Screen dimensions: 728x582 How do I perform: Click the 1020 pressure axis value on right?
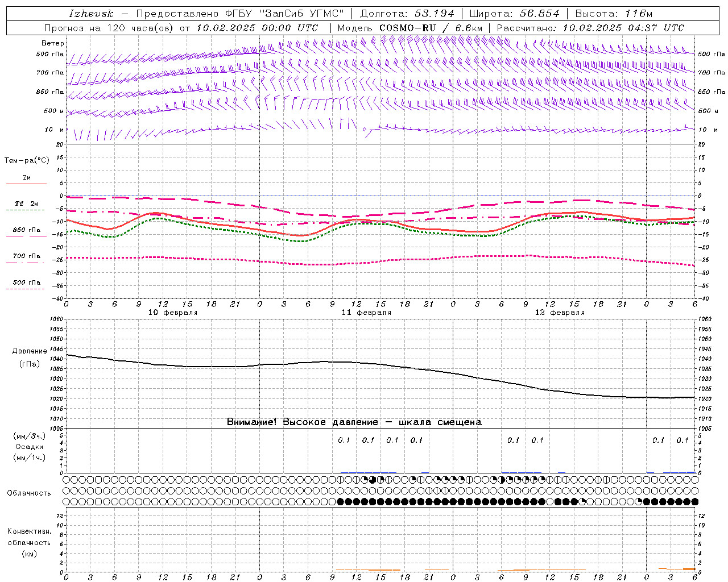pos(704,398)
